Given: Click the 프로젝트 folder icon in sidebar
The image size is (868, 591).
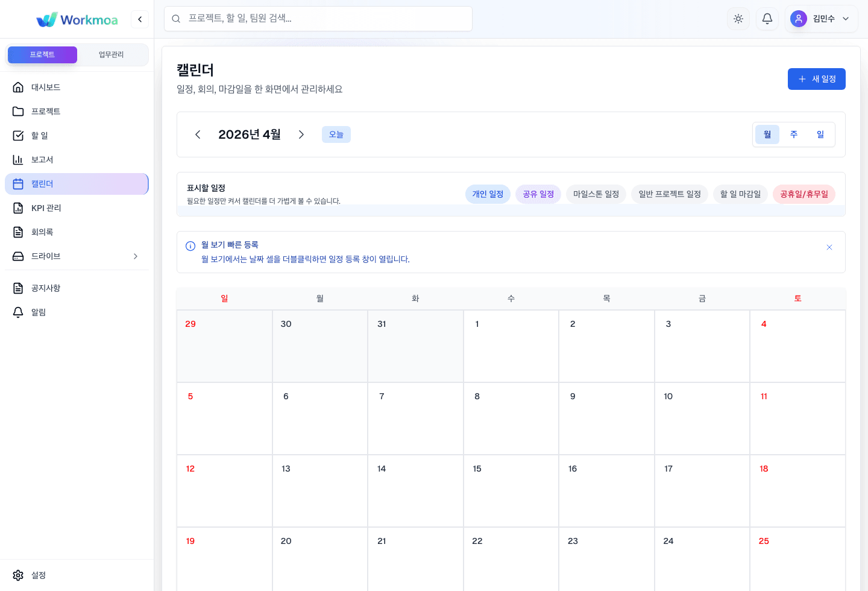Looking at the screenshot, I should pyautogui.click(x=18, y=112).
